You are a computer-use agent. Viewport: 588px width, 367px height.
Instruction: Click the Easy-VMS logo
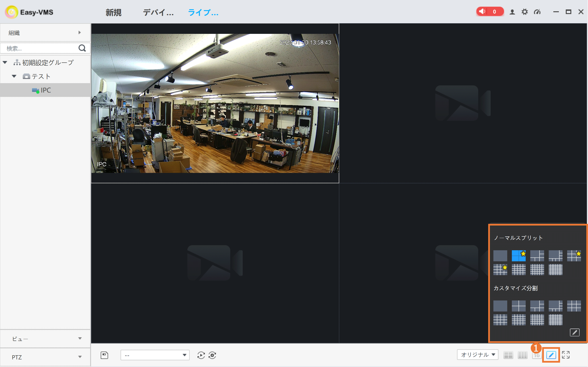click(29, 12)
